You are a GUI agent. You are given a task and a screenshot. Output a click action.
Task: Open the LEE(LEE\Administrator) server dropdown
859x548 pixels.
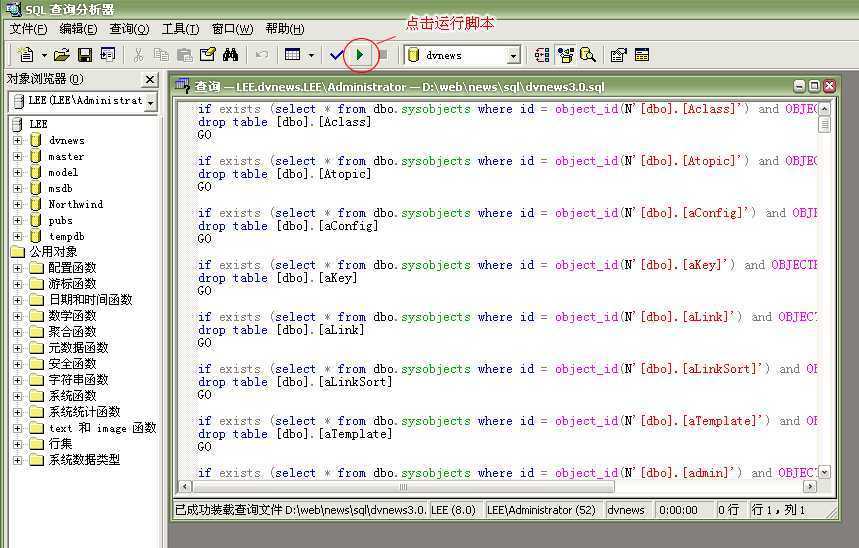pos(150,102)
